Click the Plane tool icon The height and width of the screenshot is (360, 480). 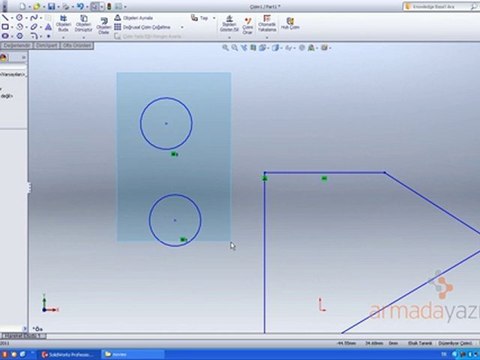tap(48, 18)
